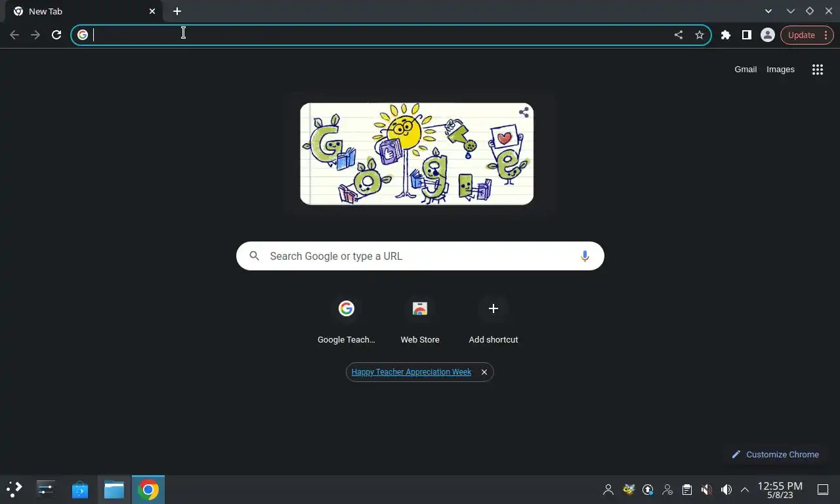The image size is (840, 504).
Task: Close the New Tab tab
Action: point(152,11)
